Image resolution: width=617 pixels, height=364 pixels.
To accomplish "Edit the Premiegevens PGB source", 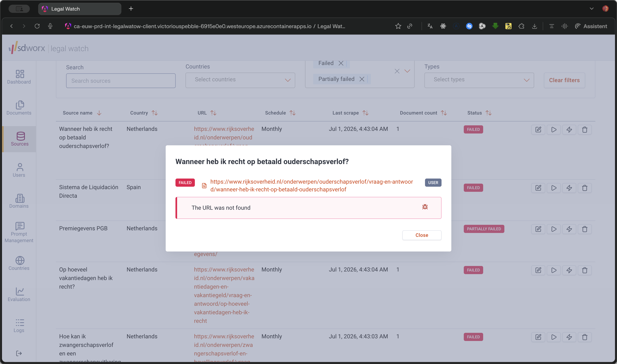I will click(538, 229).
